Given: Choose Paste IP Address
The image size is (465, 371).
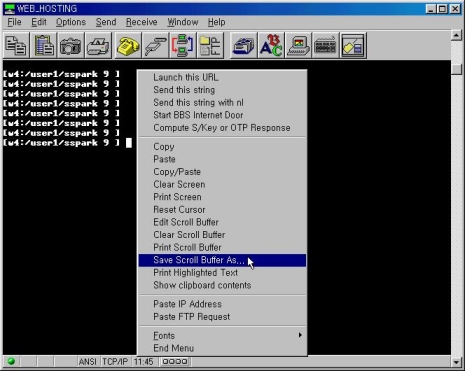Looking at the screenshot, I should click(222, 304).
